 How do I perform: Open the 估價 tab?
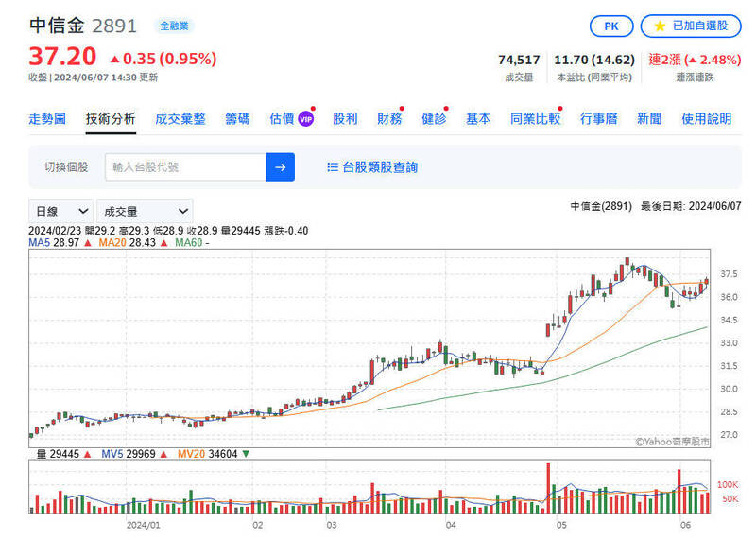coord(282,119)
